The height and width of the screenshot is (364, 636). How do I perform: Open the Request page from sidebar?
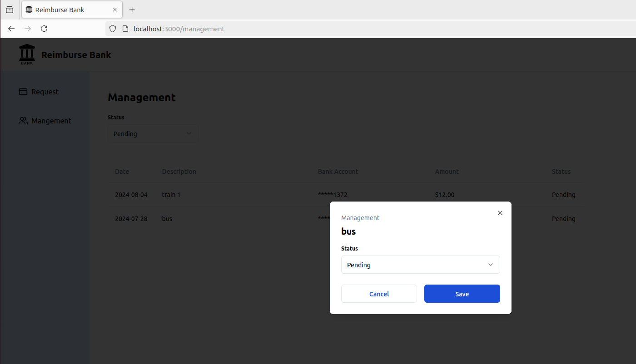45,92
